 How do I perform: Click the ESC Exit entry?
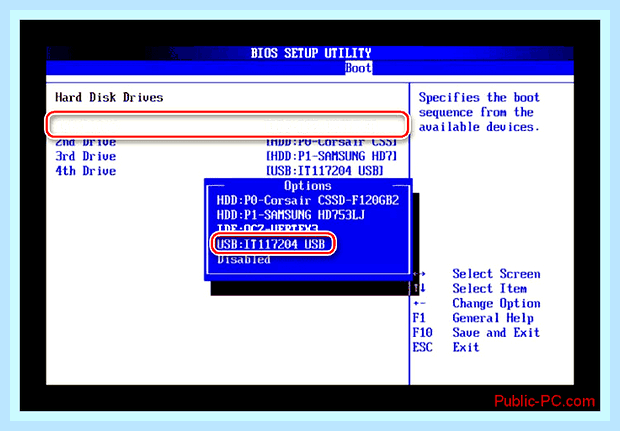point(446,347)
